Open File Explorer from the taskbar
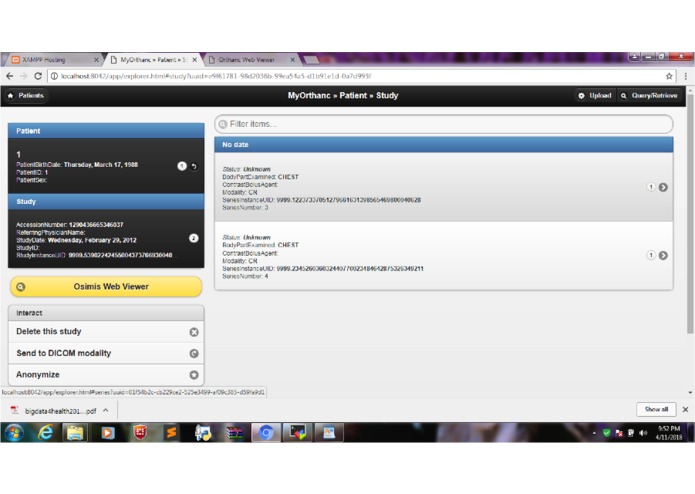The width and height of the screenshot is (695, 494). point(75,432)
